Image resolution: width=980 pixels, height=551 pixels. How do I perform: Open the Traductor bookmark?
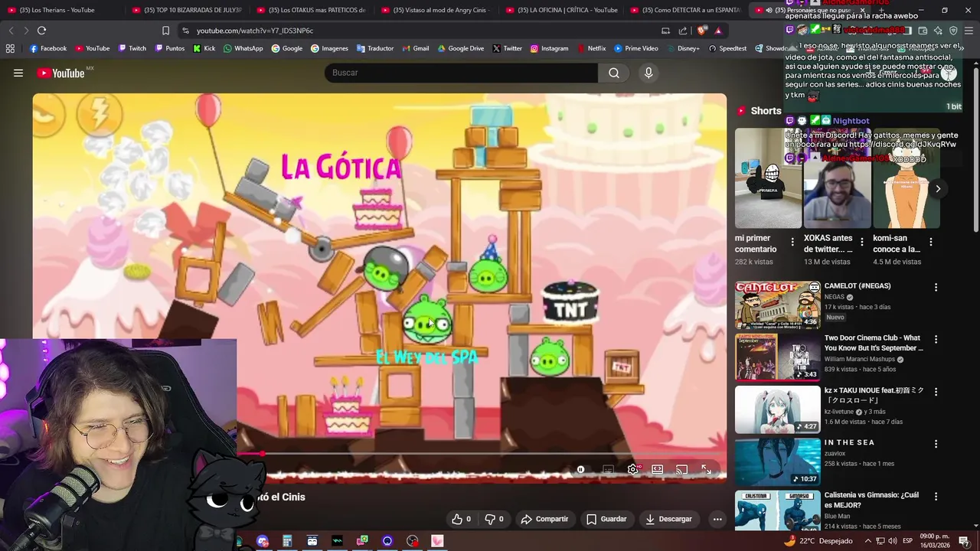point(375,48)
